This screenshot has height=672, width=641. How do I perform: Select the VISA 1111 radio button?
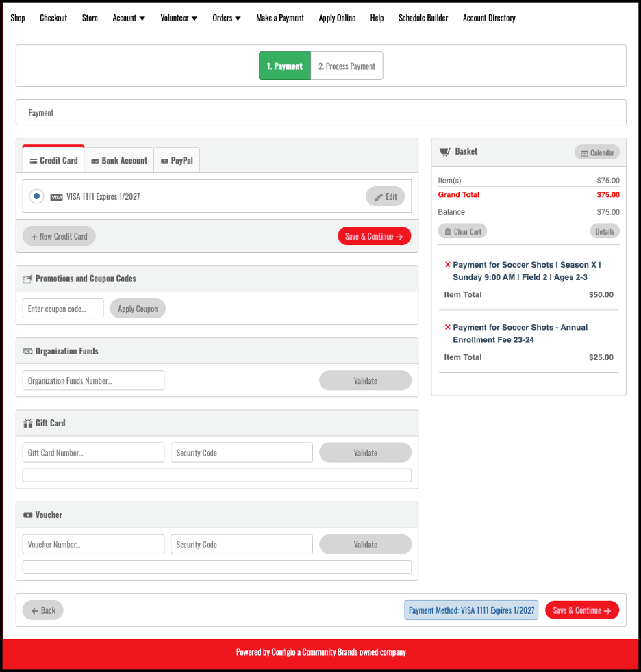pyautogui.click(x=36, y=196)
